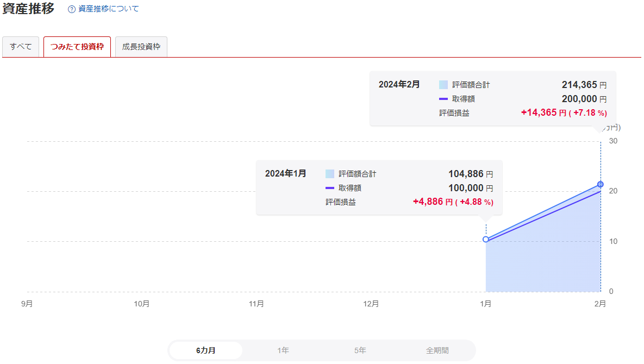
Task: Click the 12月 x-axis label
Action: [x=371, y=304]
